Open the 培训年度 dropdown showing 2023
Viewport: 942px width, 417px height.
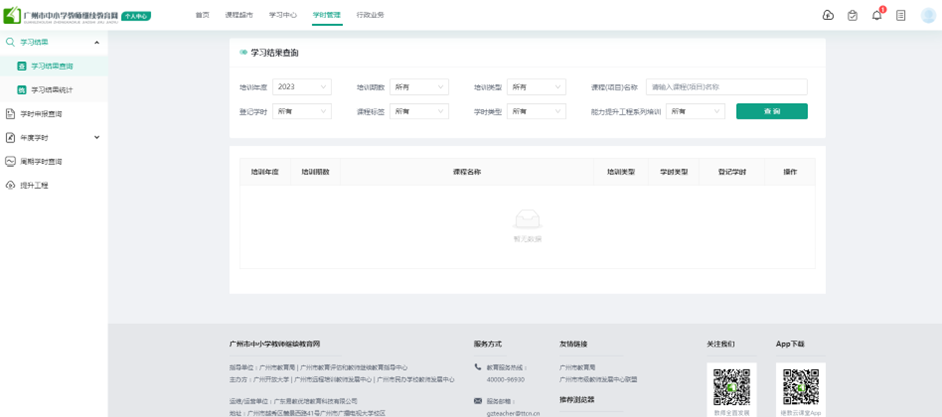pos(302,87)
